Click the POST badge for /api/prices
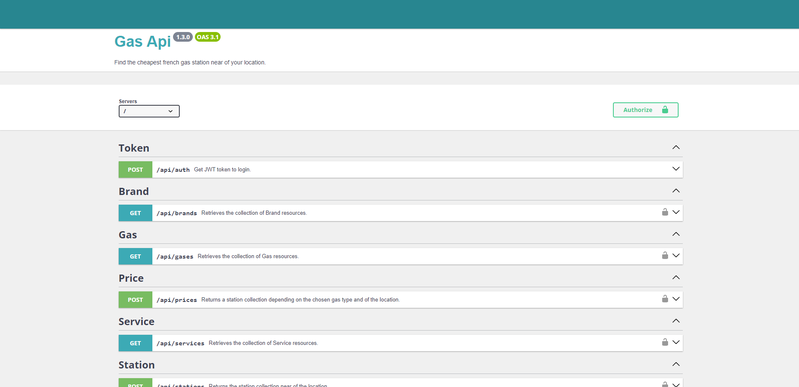The height and width of the screenshot is (387, 799). (135, 299)
